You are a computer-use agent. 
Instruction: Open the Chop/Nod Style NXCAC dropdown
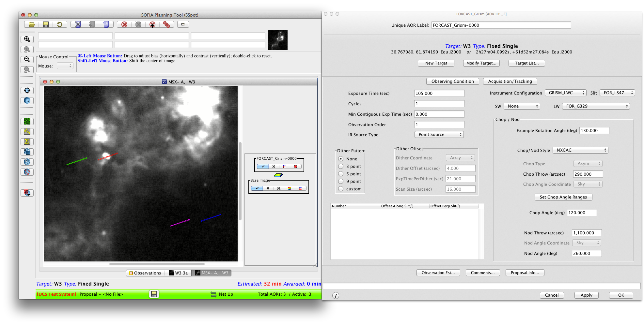pyautogui.click(x=580, y=150)
